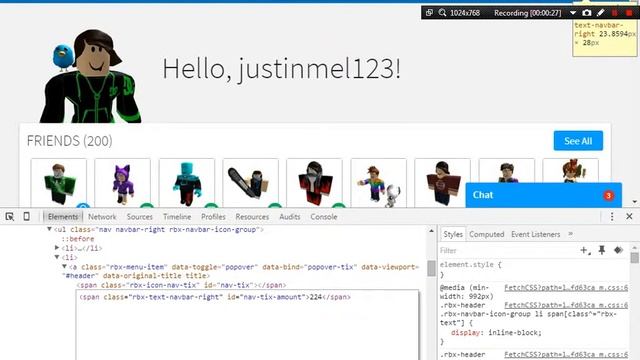Screen dimensions: 640x360
Task: Switch to the Network tab
Action: point(102,217)
